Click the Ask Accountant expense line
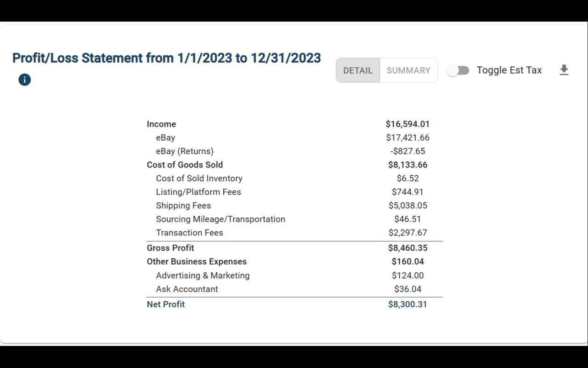Screen dimensions: 588x368 (294, 289)
